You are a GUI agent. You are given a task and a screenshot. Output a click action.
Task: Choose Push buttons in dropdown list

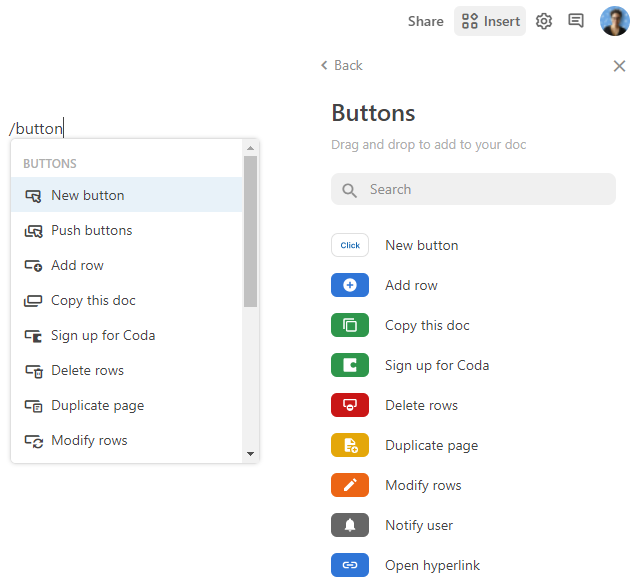tap(91, 230)
